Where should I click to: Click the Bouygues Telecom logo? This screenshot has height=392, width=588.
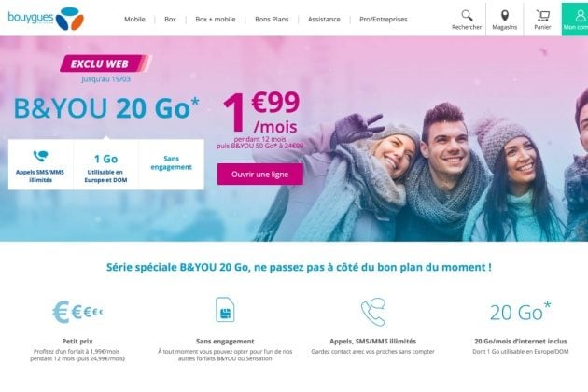pos(46,19)
